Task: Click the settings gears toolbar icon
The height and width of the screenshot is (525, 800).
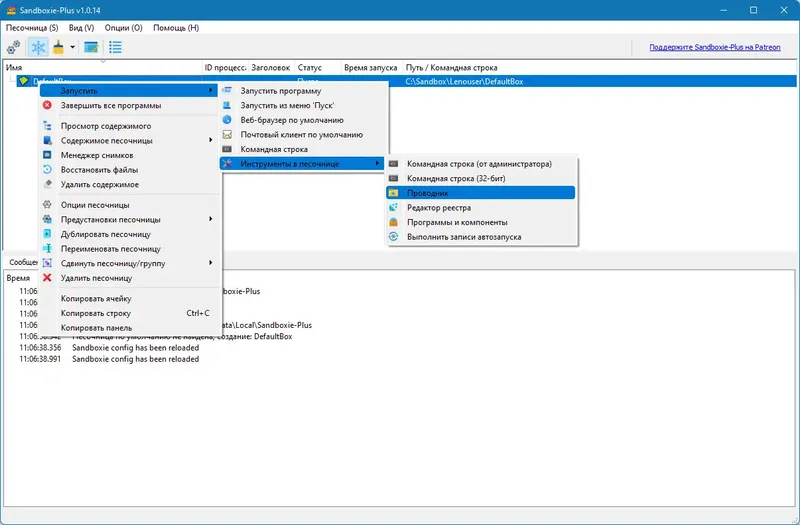Action: pos(14,47)
